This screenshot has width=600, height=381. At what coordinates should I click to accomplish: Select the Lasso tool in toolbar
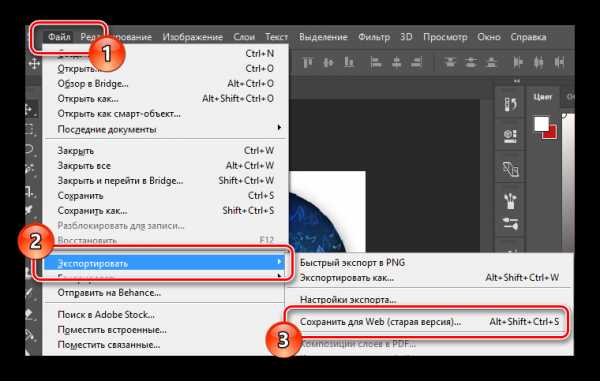click(29, 149)
